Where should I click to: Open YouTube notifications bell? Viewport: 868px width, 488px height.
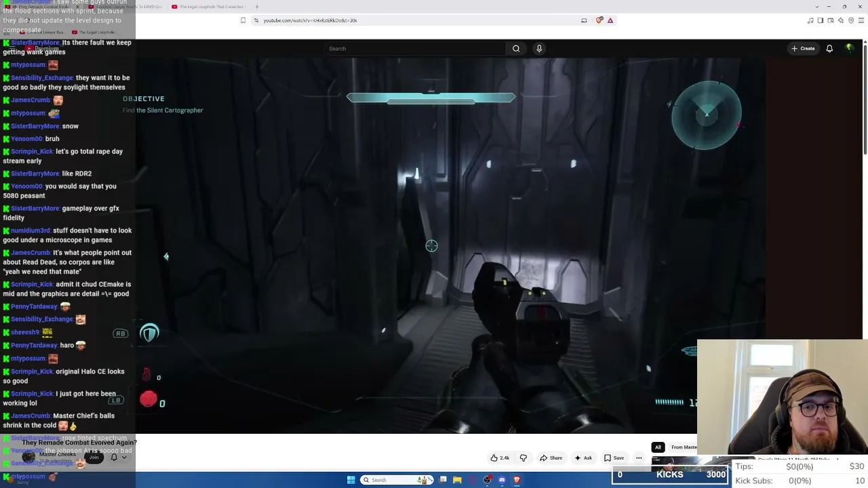(x=829, y=49)
